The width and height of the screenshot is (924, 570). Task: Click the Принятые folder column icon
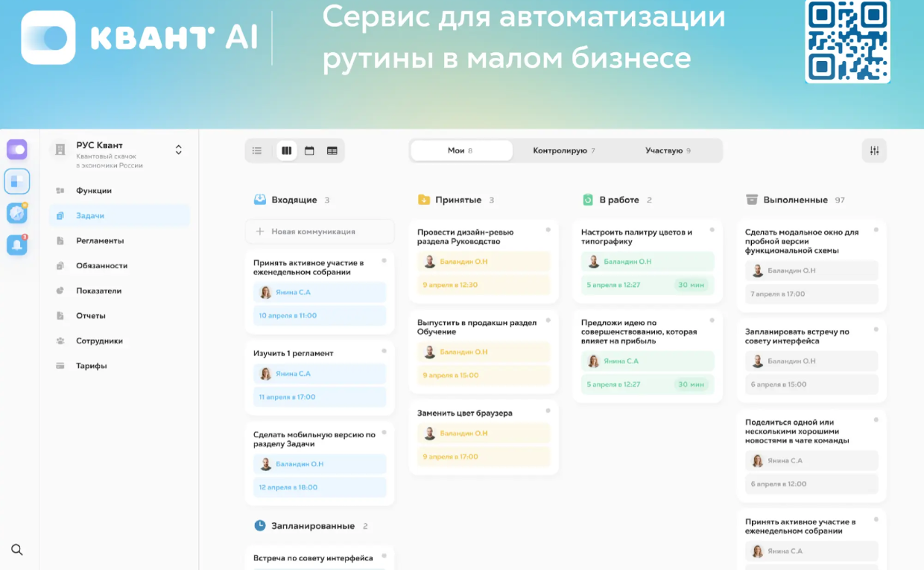tap(423, 200)
